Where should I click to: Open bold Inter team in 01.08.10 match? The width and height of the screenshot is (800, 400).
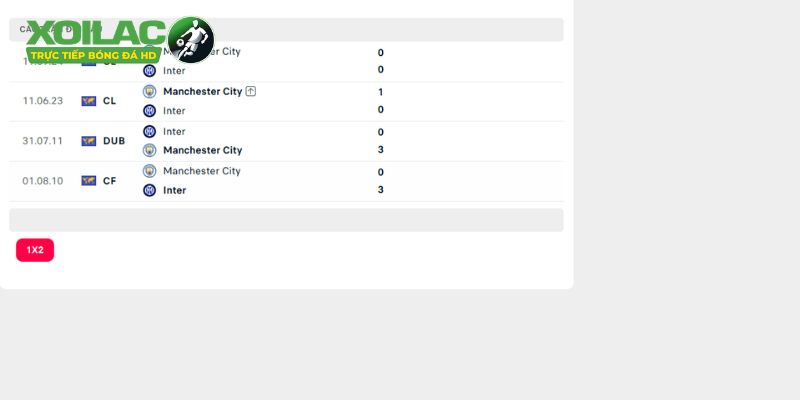click(174, 190)
